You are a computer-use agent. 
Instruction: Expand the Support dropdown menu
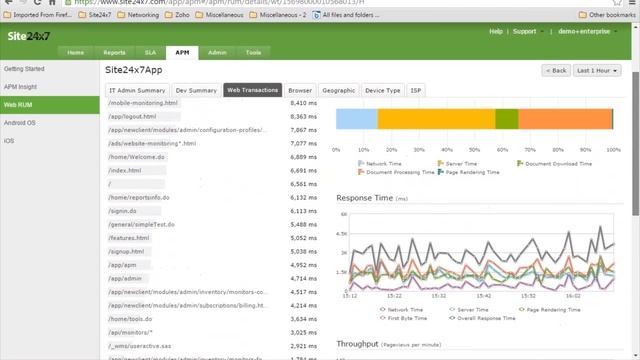[x=528, y=31]
